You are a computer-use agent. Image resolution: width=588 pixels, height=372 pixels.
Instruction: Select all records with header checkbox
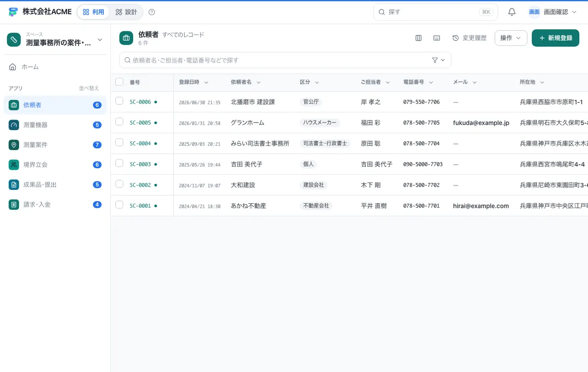119,82
